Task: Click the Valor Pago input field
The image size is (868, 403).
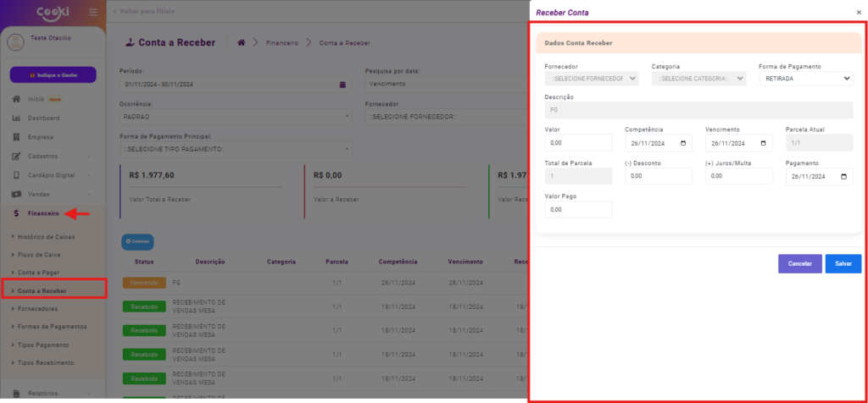Action: coord(578,209)
